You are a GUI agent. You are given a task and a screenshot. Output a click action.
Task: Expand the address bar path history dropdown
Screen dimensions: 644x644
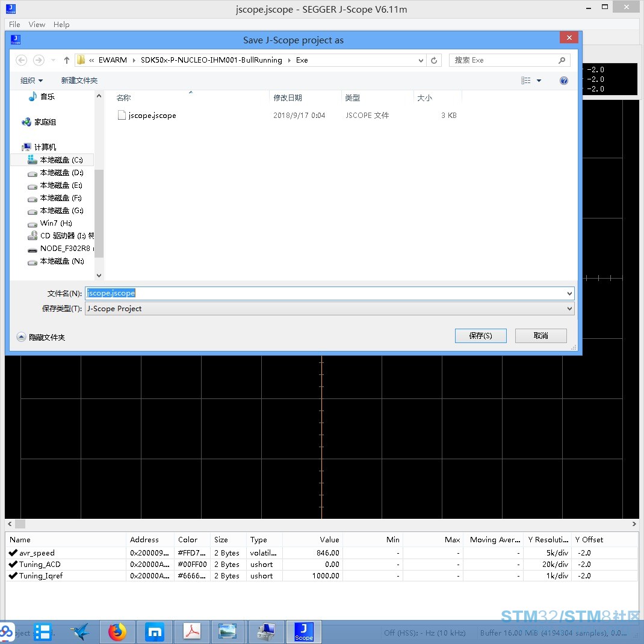(x=421, y=60)
